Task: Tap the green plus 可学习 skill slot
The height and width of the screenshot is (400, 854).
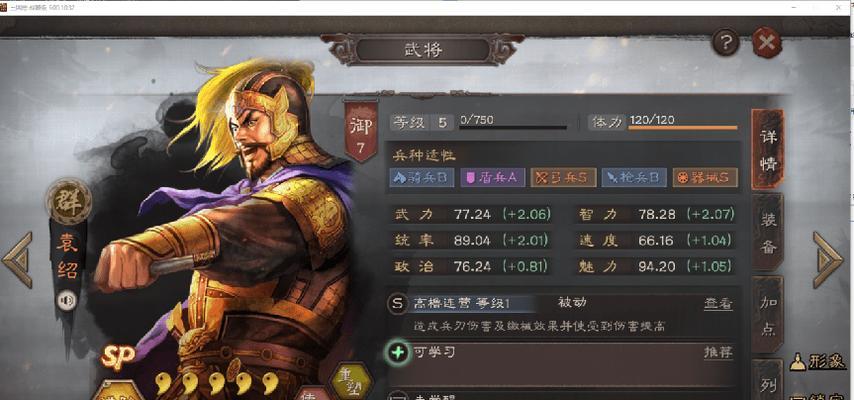Action: [399, 353]
